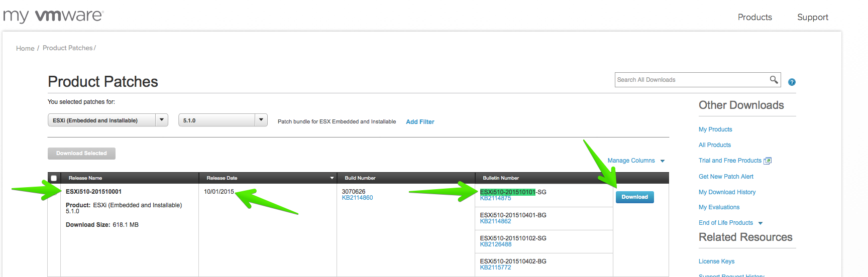Open My Products link
The width and height of the screenshot is (868, 277).
pyautogui.click(x=715, y=129)
